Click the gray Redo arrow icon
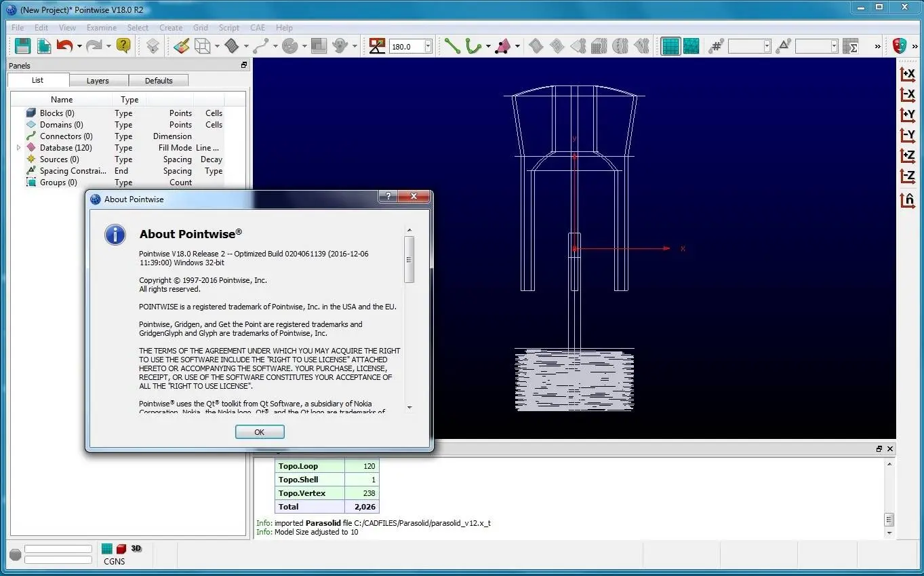924x576 pixels. pos(94,46)
